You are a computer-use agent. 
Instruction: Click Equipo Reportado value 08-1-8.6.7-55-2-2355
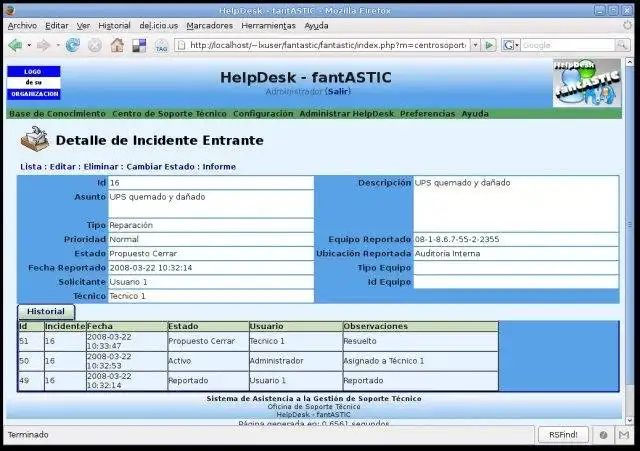(x=516, y=240)
